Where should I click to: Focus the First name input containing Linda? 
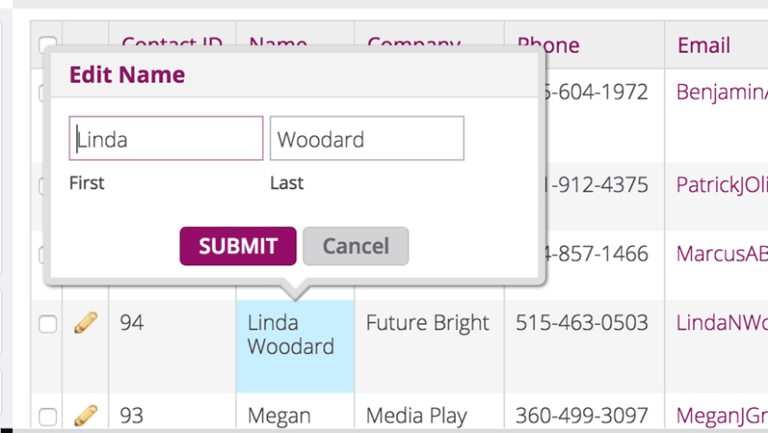(166, 139)
